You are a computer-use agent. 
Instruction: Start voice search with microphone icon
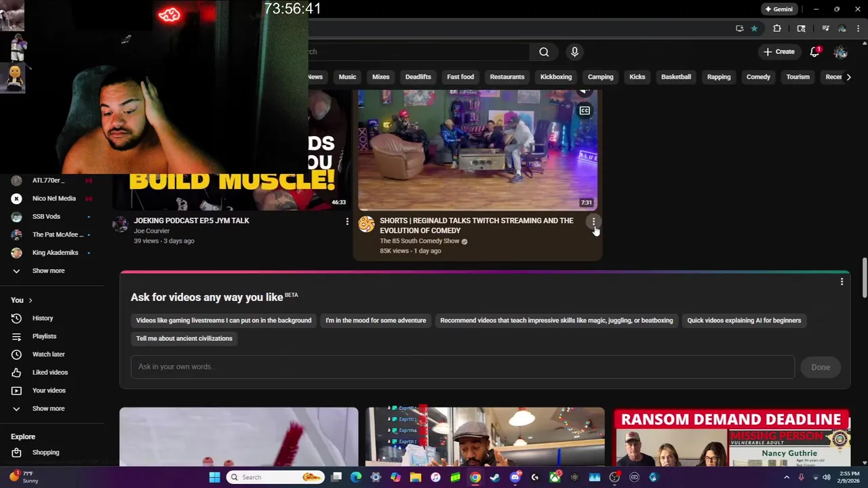click(x=574, y=52)
